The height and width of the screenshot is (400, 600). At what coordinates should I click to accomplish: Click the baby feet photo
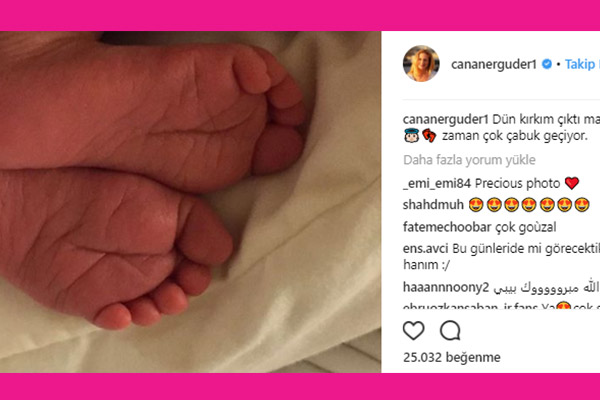[x=190, y=202]
